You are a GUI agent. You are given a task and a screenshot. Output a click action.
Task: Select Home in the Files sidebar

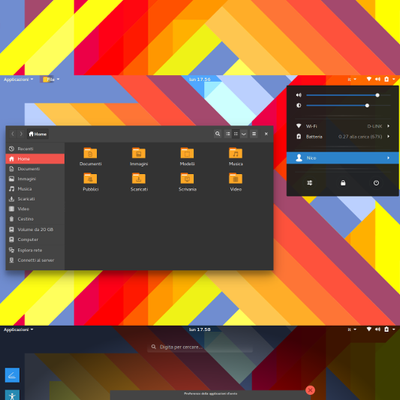tap(35, 159)
